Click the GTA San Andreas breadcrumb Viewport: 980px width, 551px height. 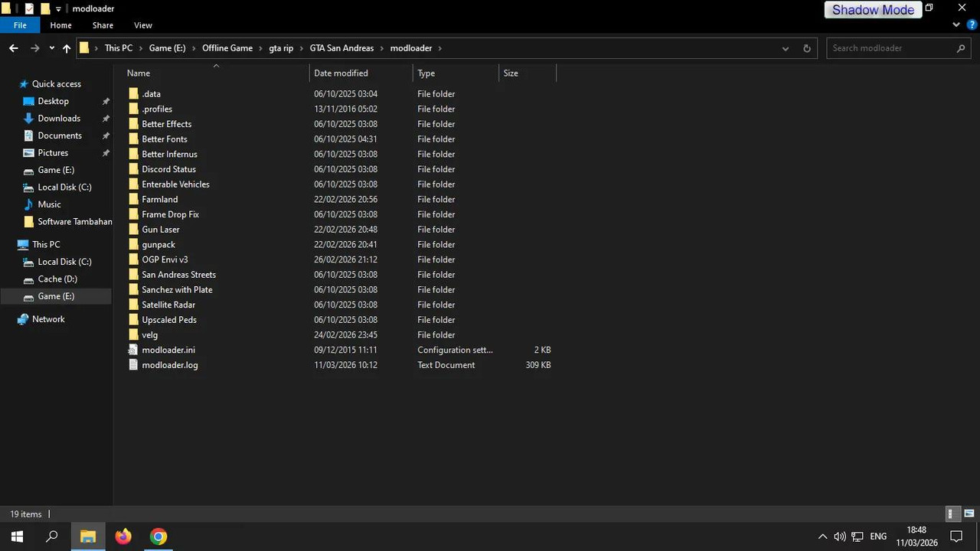[x=341, y=48]
